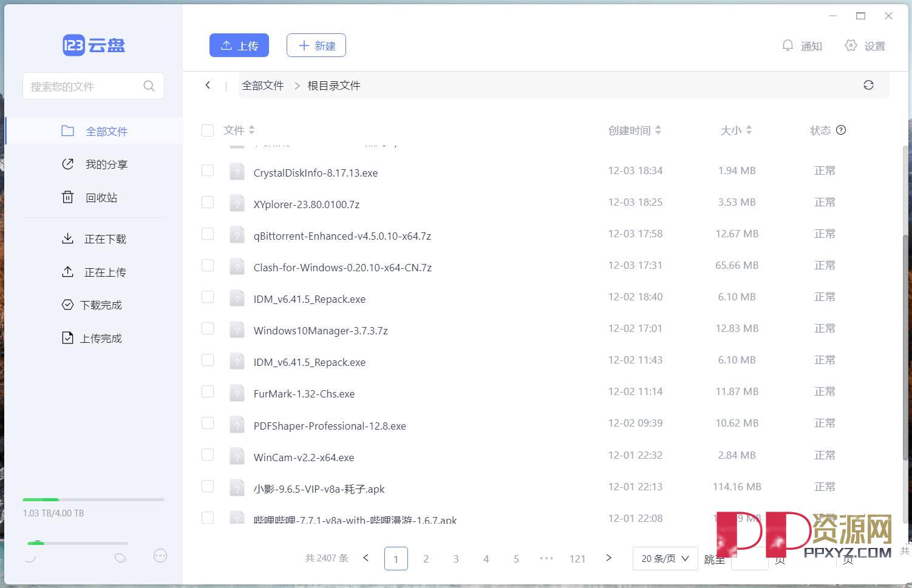912x588 pixels.
Task: Open notifications via the bell icon
Action: click(x=788, y=46)
